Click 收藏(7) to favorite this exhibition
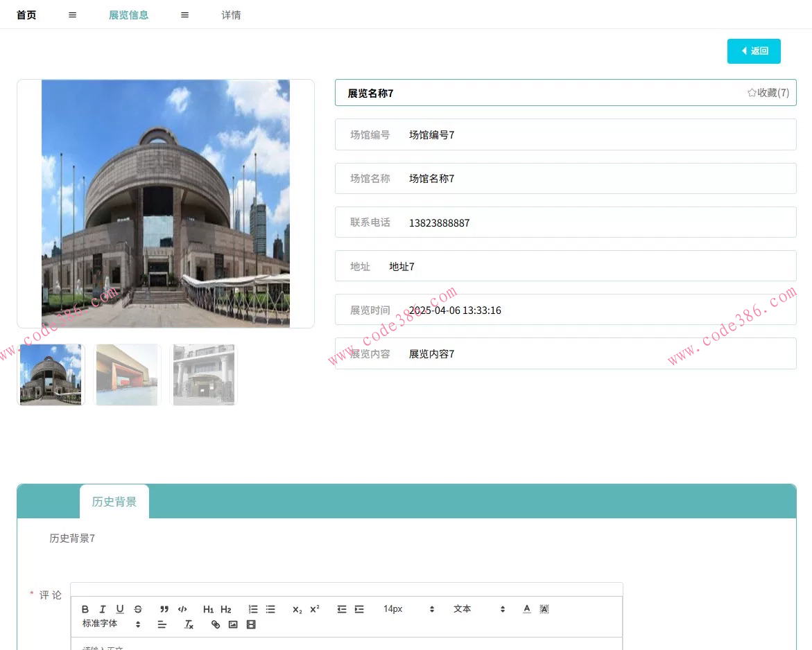The width and height of the screenshot is (812, 650). tap(768, 92)
